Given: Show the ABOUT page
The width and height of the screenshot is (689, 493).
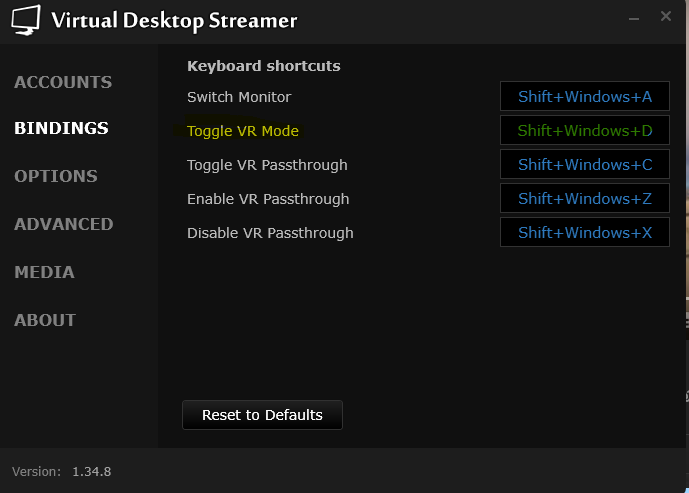Looking at the screenshot, I should pyautogui.click(x=45, y=320).
